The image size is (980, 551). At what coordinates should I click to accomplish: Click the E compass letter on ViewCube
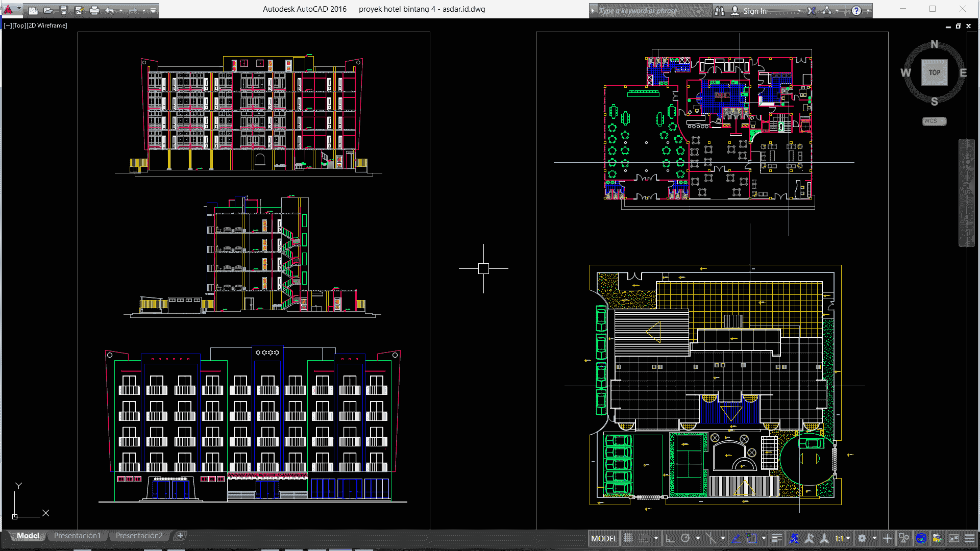click(963, 72)
